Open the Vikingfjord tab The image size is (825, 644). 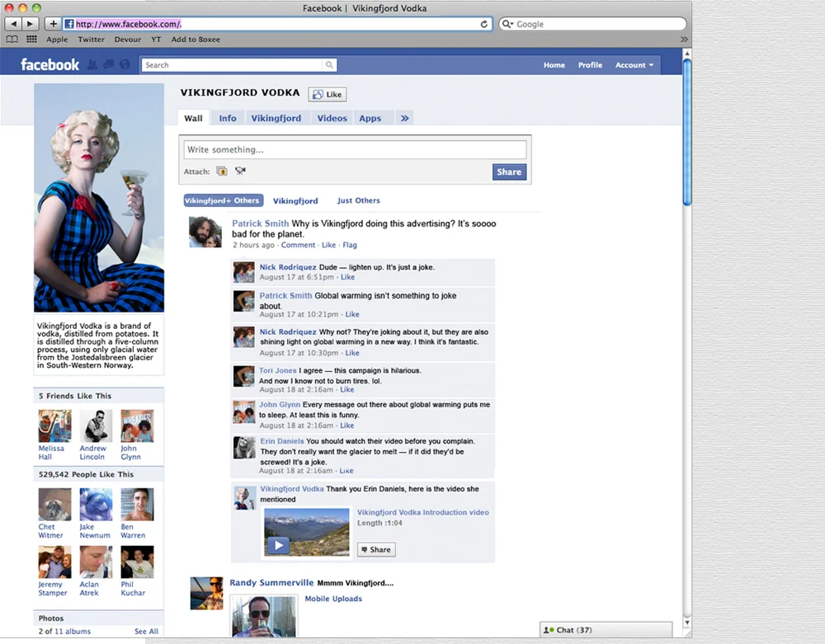tap(276, 118)
